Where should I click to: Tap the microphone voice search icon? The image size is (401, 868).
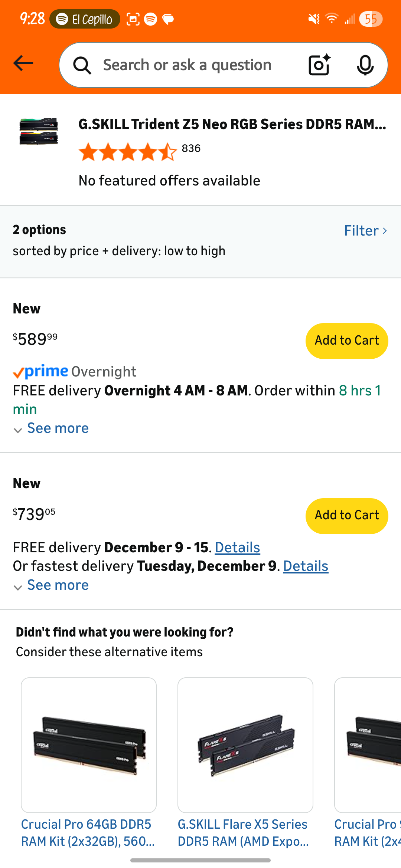click(365, 65)
